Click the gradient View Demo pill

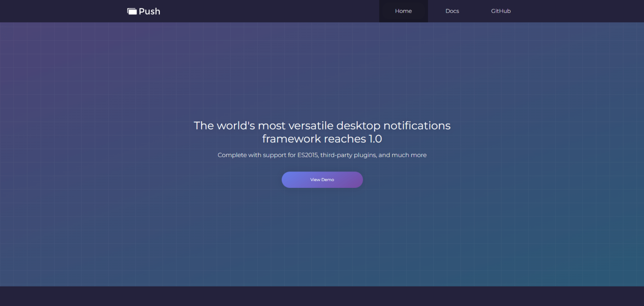[322, 179]
